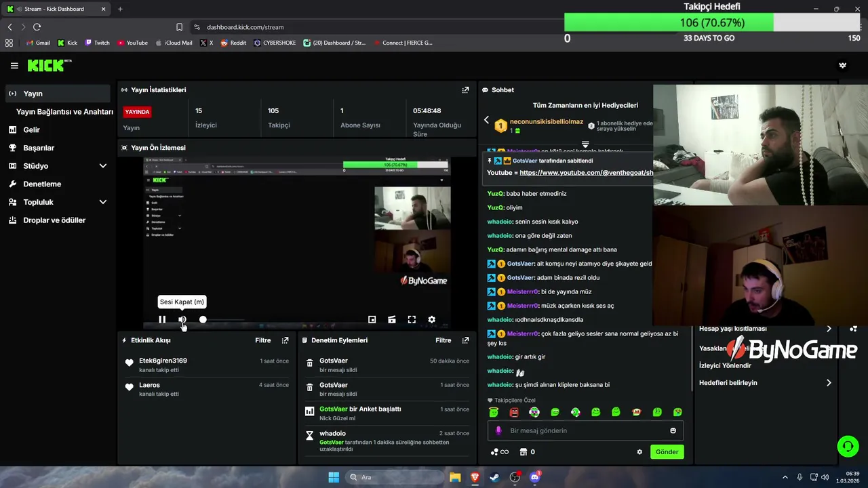Open the Reddit bookmark
Viewport: 868px width, 488px height.
233,43
